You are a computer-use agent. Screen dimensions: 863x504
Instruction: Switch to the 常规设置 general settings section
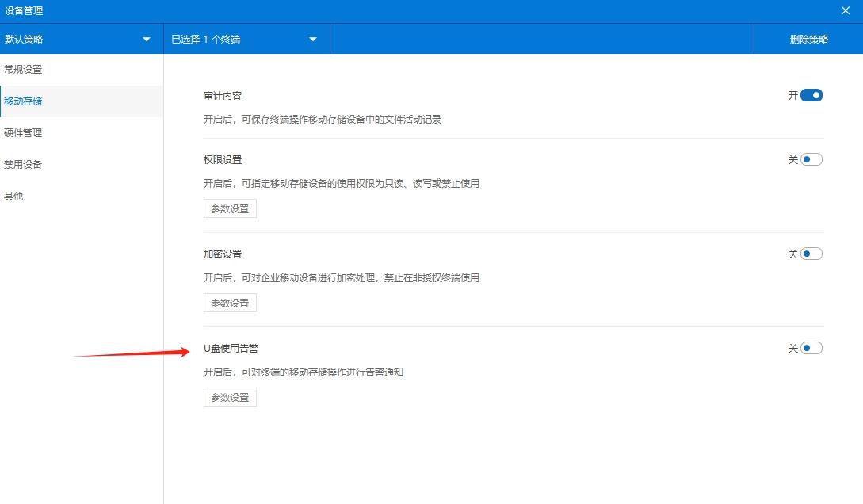coord(24,69)
